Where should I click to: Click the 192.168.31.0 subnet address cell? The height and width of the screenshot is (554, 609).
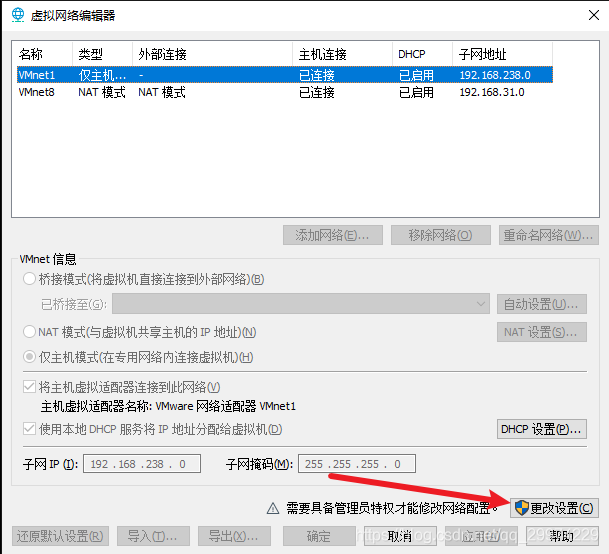pyautogui.click(x=492, y=92)
